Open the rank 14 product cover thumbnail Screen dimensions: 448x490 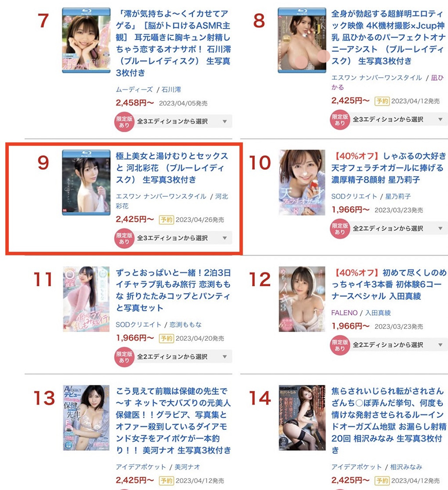(x=302, y=417)
